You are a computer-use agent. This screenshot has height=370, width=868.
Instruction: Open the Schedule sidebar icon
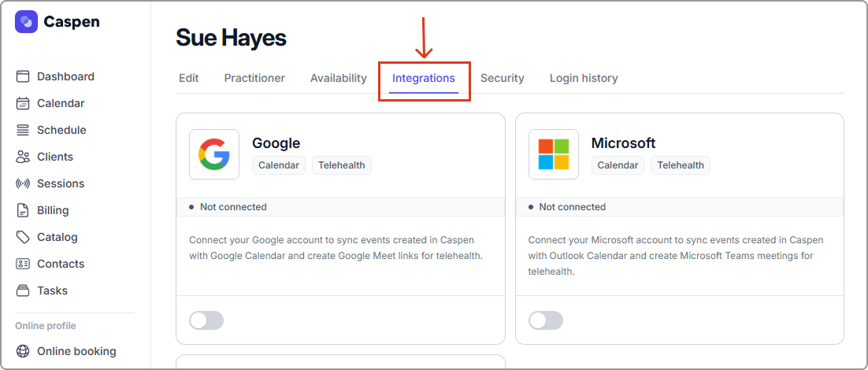tap(23, 130)
